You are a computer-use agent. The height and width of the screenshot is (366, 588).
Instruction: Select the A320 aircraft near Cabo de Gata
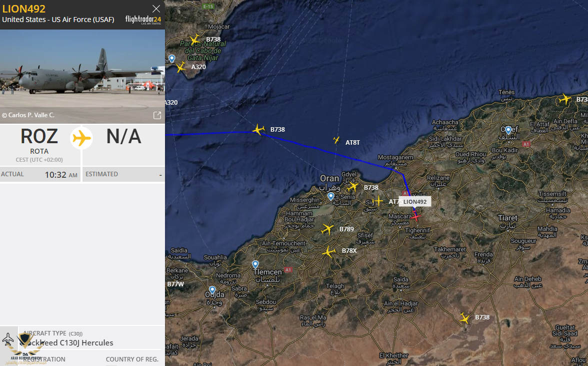(181, 68)
